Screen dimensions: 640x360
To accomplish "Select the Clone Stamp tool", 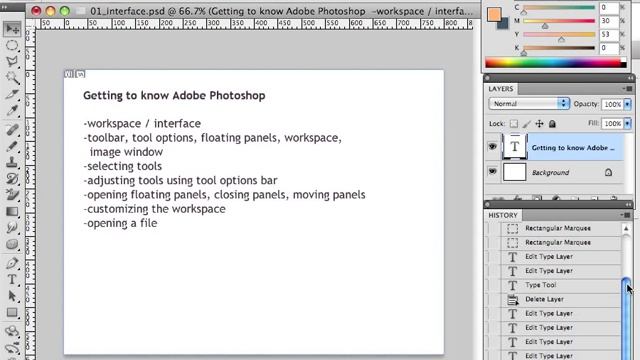I will click(x=12, y=162).
